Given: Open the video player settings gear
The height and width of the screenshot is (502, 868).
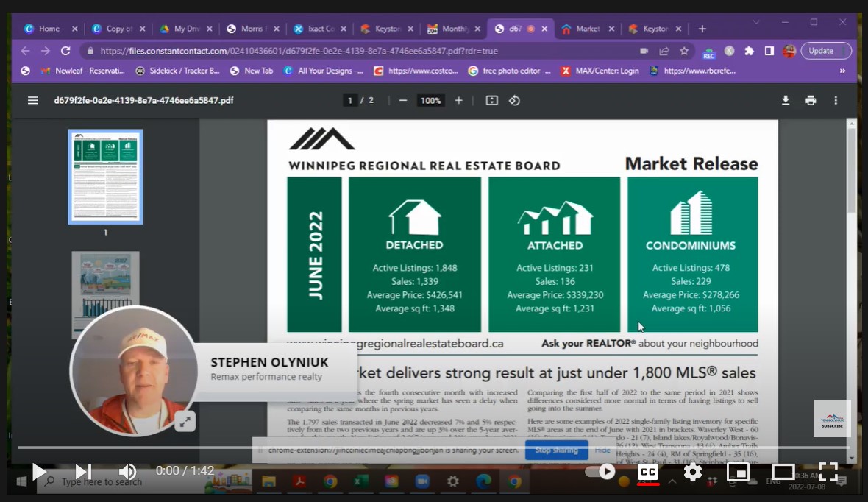Looking at the screenshot, I should [x=692, y=472].
